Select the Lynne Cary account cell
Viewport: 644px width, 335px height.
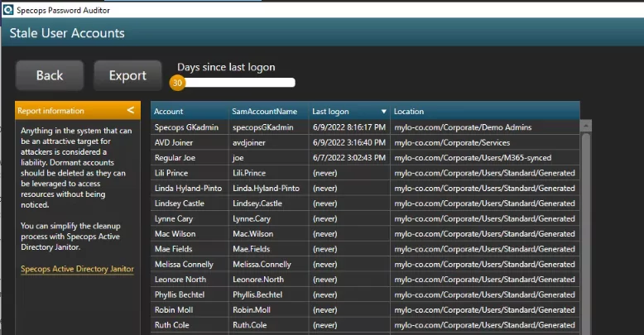(x=190, y=218)
